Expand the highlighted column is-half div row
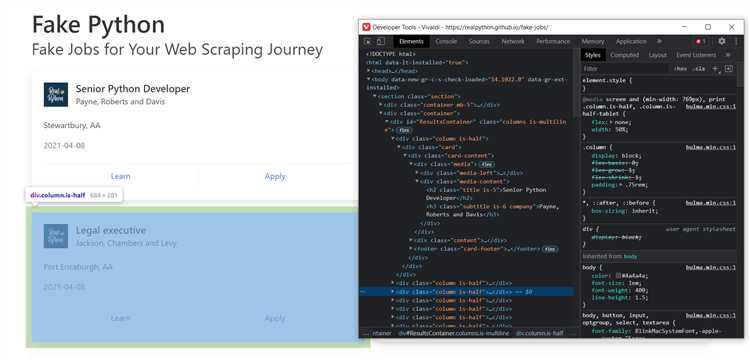 (x=393, y=292)
